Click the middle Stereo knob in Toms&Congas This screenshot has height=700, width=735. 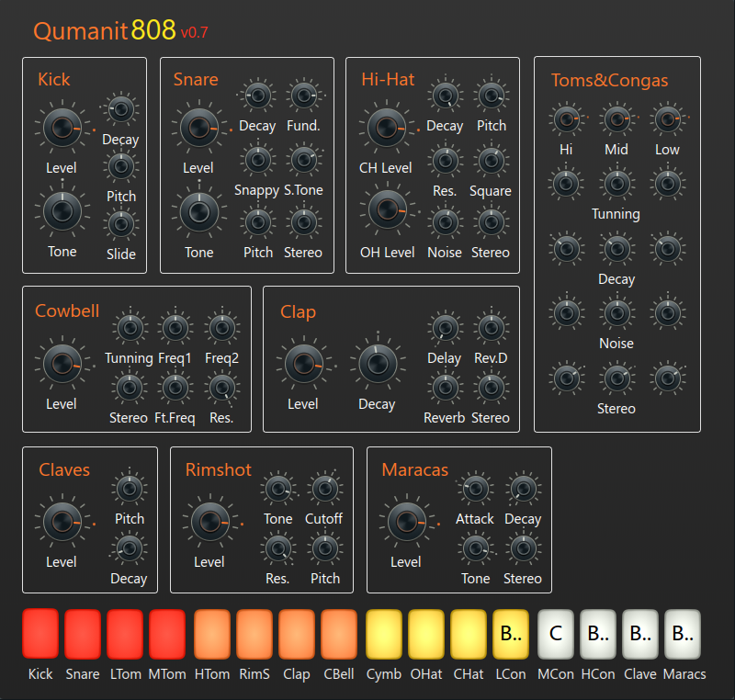(616, 378)
